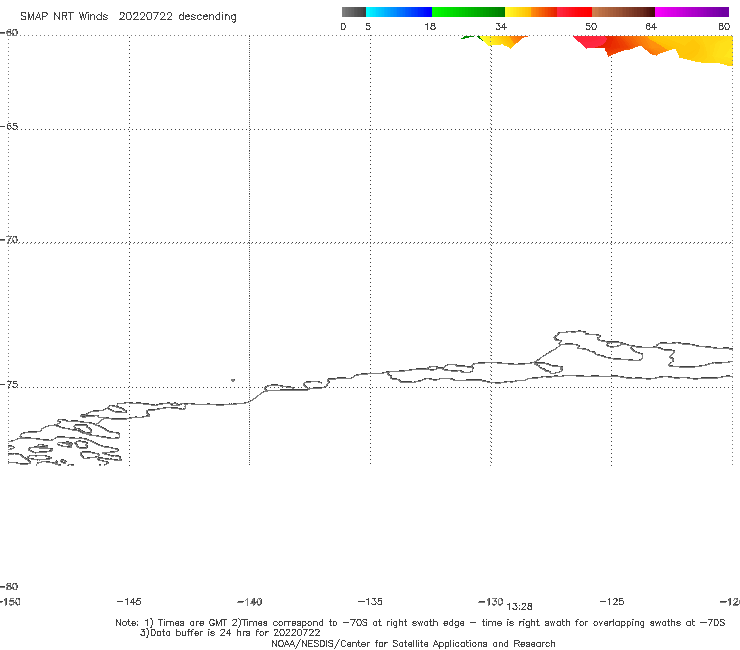Click the blue 5-18 color bar segment
740x650 pixels.
(x=399, y=12)
